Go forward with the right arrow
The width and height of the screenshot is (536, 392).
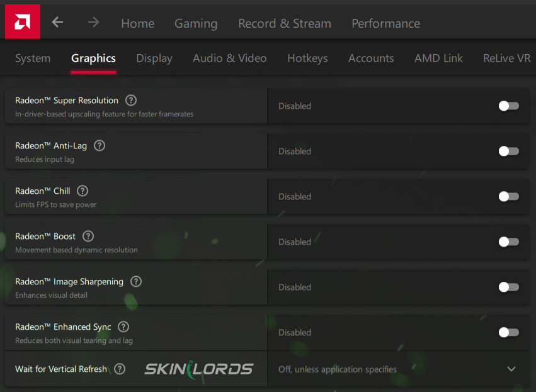pos(93,23)
